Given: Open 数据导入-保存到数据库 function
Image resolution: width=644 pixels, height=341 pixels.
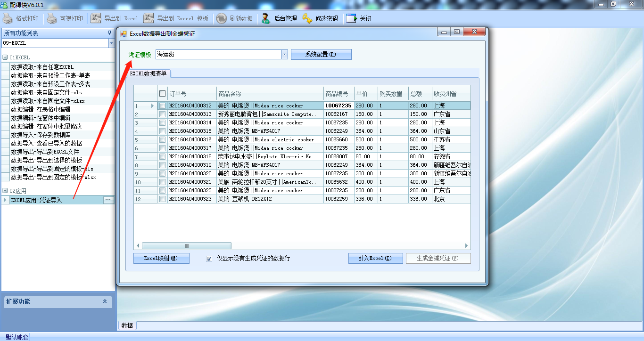Looking at the screenshot, I should pyautogui.click(x=41, y=135).
